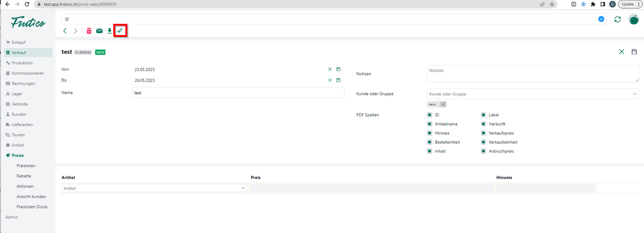644x233 pixels.
Task: Click the Frutico logo
Action: (x=28, y=22)
